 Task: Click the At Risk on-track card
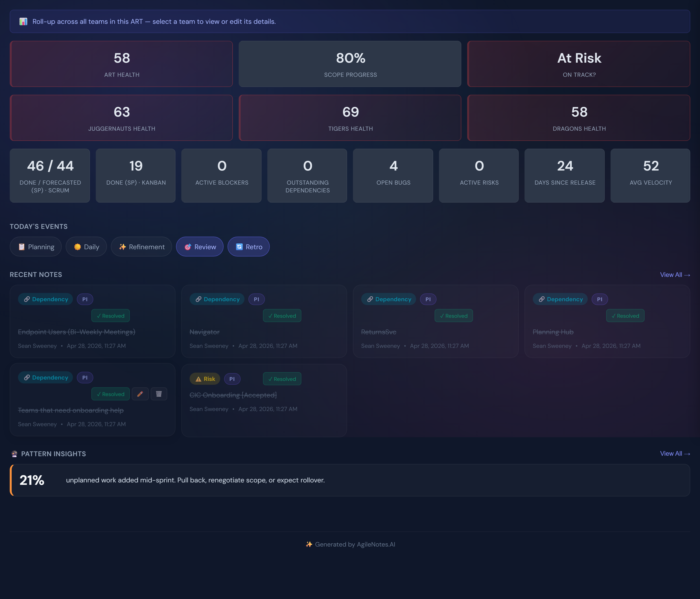pos(579,64)
